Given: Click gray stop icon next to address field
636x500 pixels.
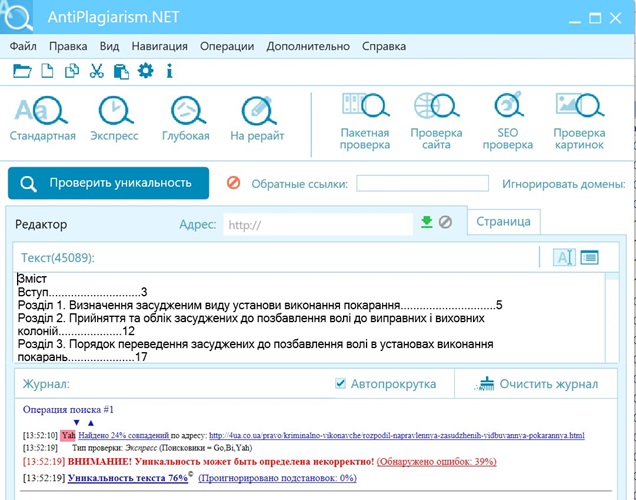Looking at the screenshot, I should point(445,222).
